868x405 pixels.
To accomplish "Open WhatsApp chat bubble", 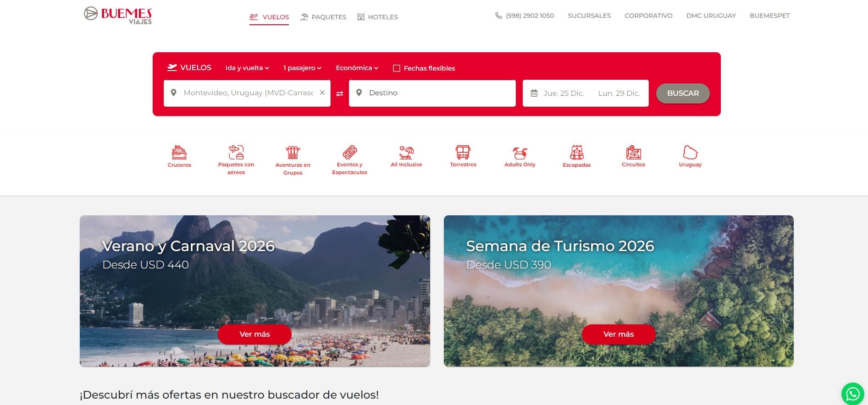I will 853,394.
